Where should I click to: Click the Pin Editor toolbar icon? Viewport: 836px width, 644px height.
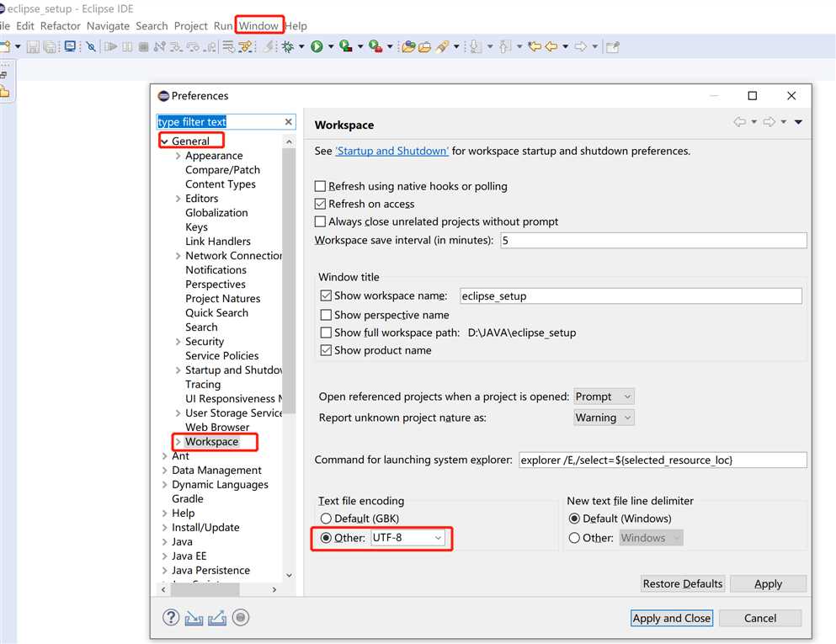(x=613, y=47)
